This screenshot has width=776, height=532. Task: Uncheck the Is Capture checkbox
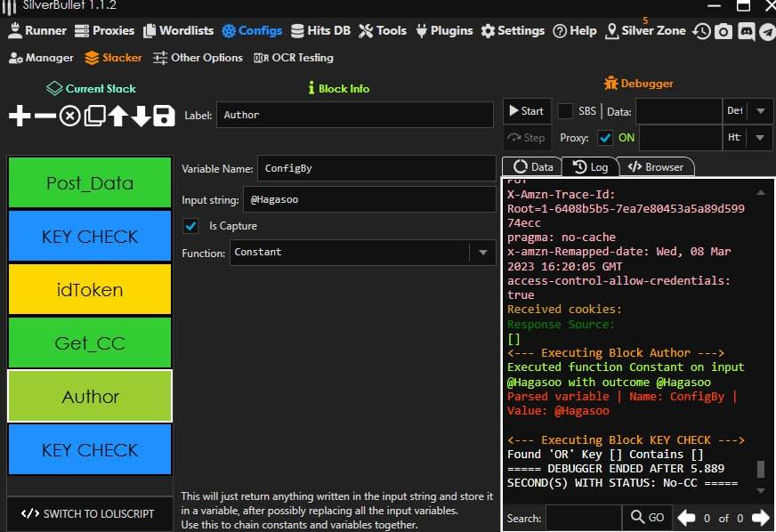click(x=190, y=226)
